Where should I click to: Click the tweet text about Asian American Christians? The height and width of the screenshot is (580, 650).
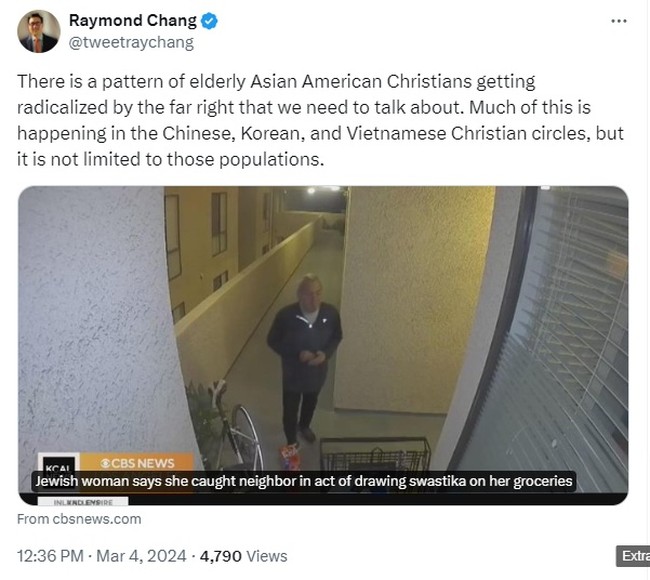320,120
